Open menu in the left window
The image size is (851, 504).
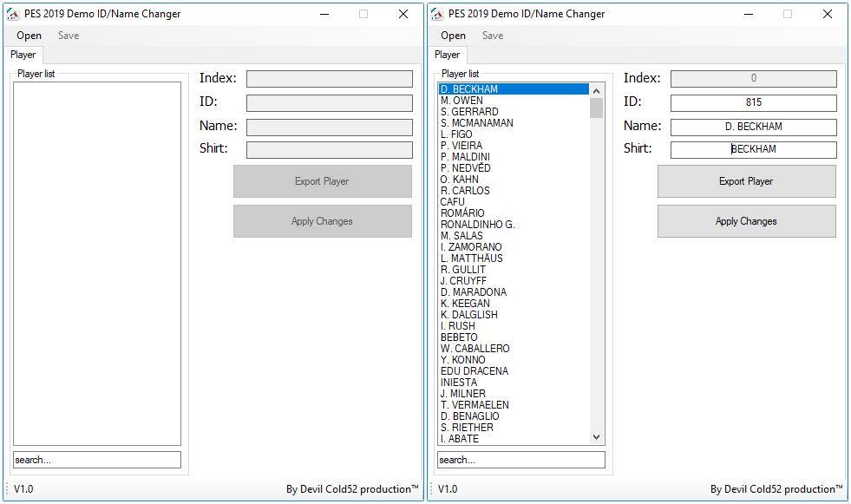(x=29, y=36)
